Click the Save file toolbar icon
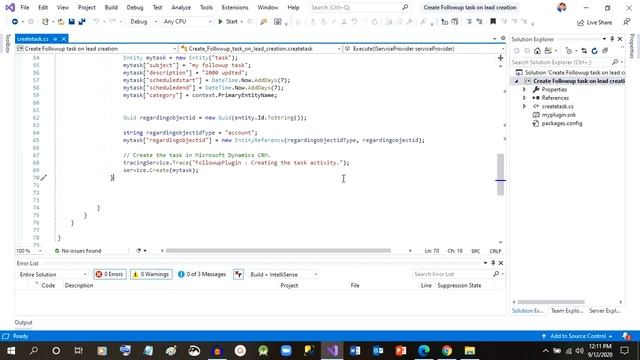The image size is (640, 360). [71, 22]
